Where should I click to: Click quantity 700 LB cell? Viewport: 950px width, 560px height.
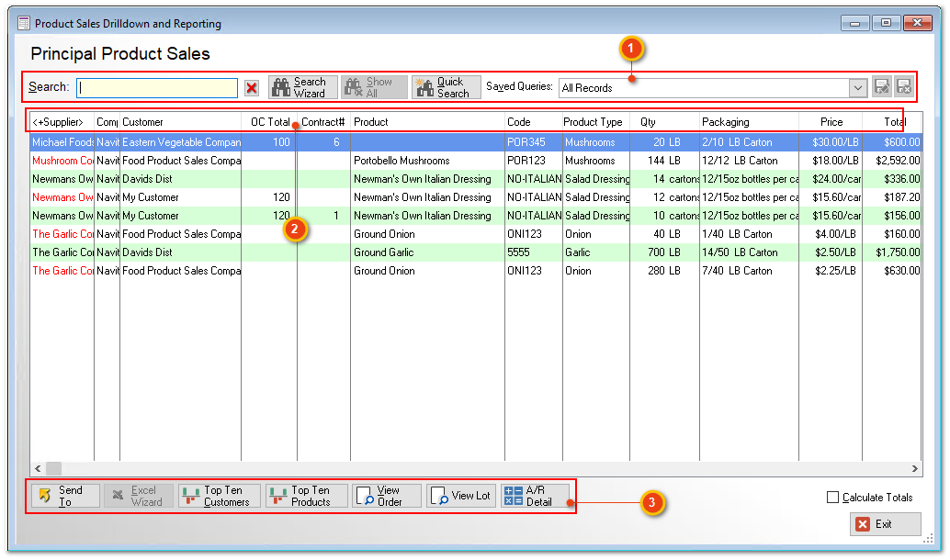664,252
